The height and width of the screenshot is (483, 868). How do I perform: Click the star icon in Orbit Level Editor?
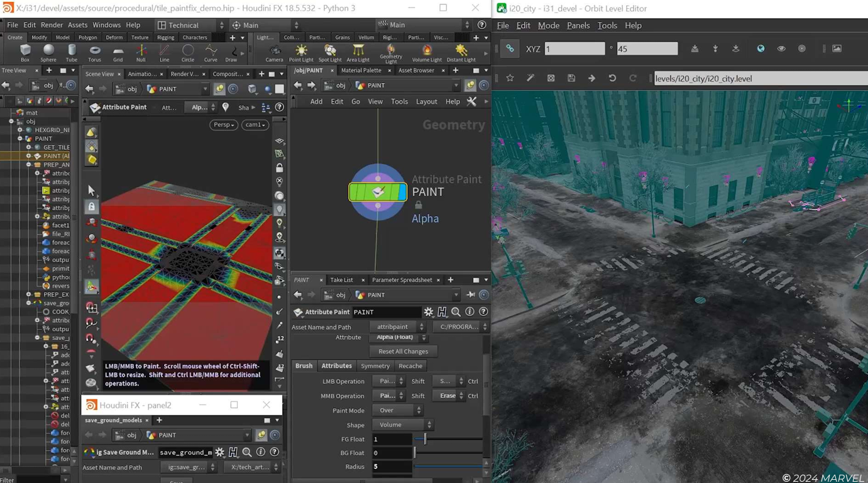click(x=510, y=78)
